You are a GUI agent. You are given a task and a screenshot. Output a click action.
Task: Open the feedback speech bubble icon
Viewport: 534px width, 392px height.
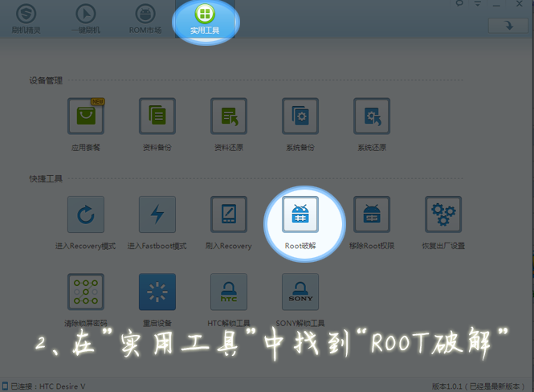pos(459,3)
